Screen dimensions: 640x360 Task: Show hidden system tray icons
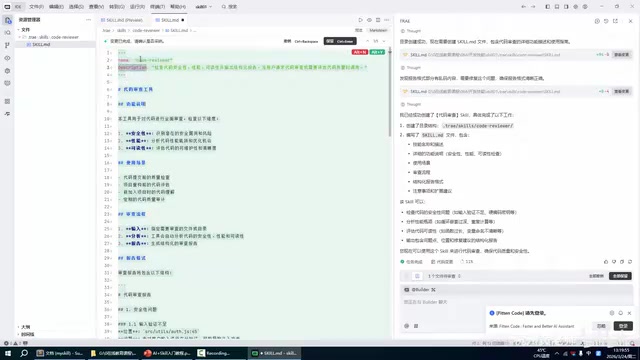pos(557,353)
